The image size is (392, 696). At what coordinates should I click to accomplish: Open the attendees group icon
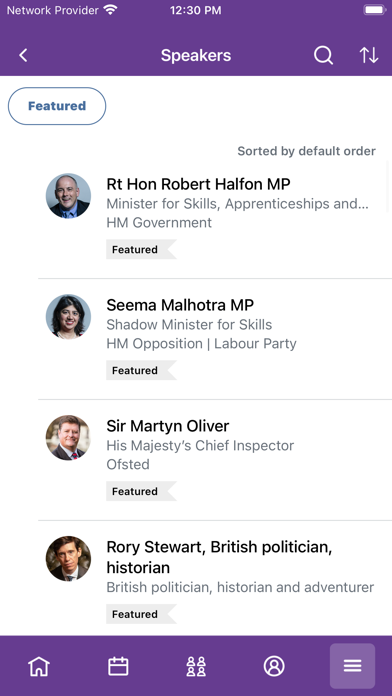196,666
